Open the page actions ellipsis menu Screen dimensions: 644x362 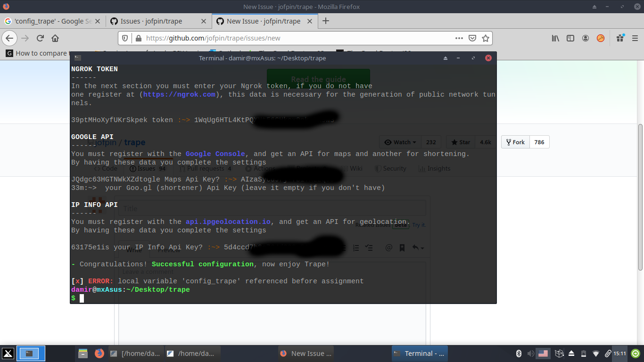tap(459, 38)
